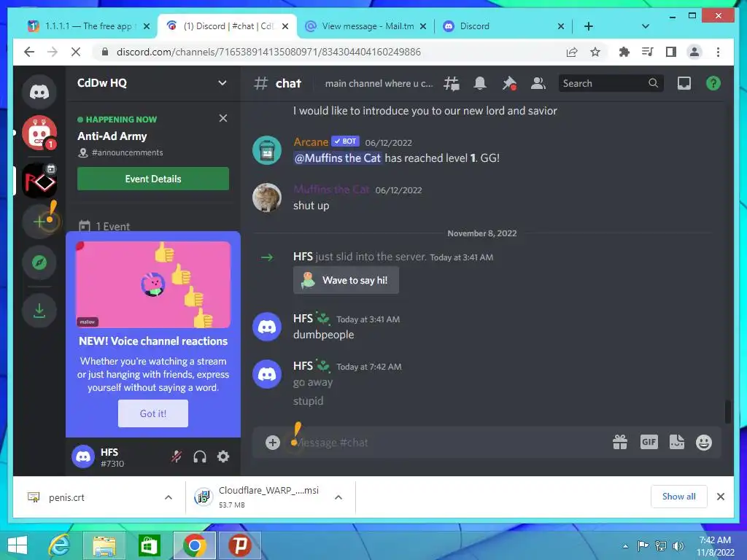Select the CdDw HQ server icon in sidebar
The image size is (747, 560).
[39, 181]
